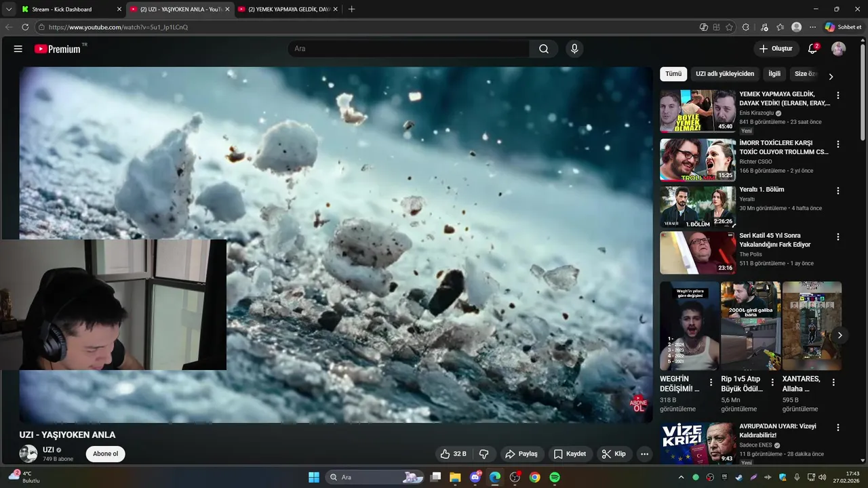Screen dimensions: 868x488
Task: Open options for Rip 1v5 Atıp short
Action: [772, 382]
